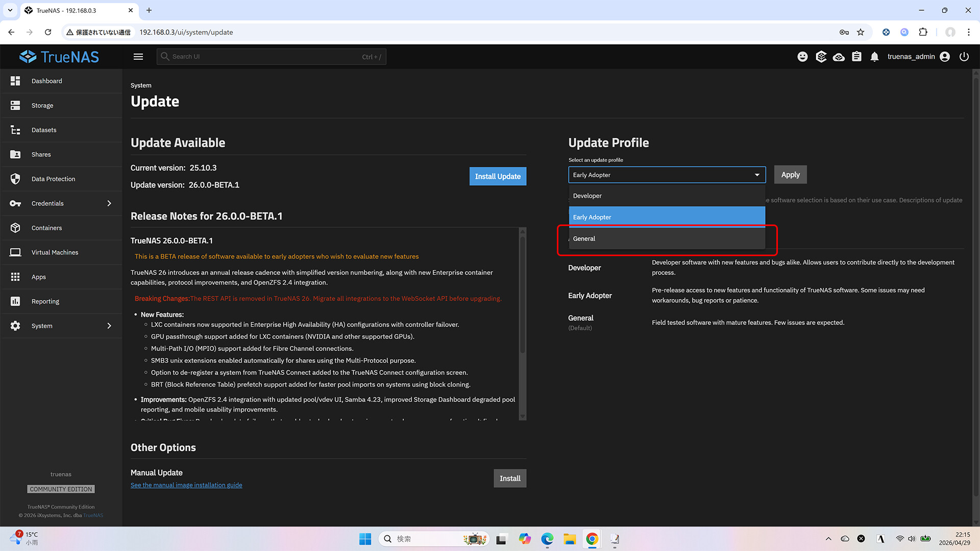Open the Windows Start button
The height and width of the screenshot is (551, 980).
coord(365,539)
